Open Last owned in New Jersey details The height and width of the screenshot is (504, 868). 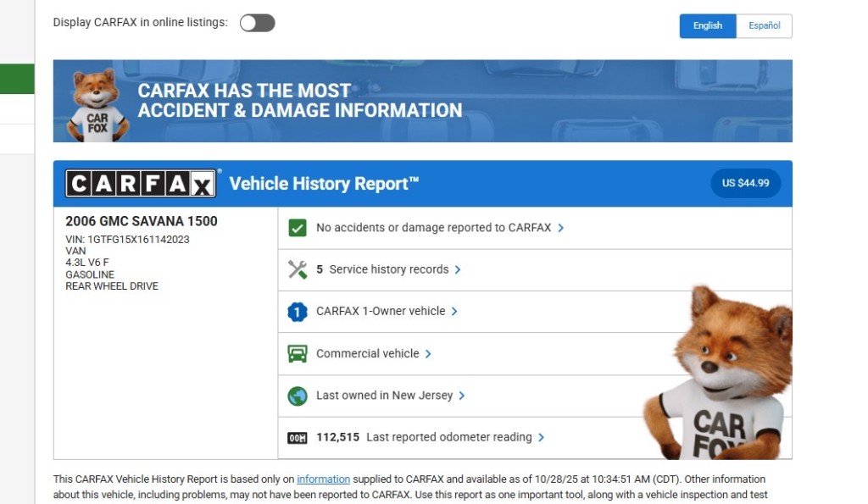coord(384,396)
